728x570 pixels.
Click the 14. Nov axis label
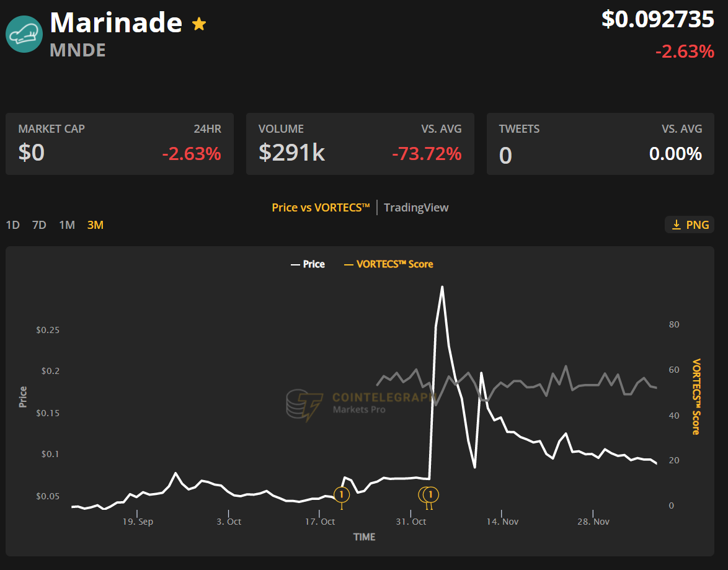pyautogui.click(x=502, y=522)
